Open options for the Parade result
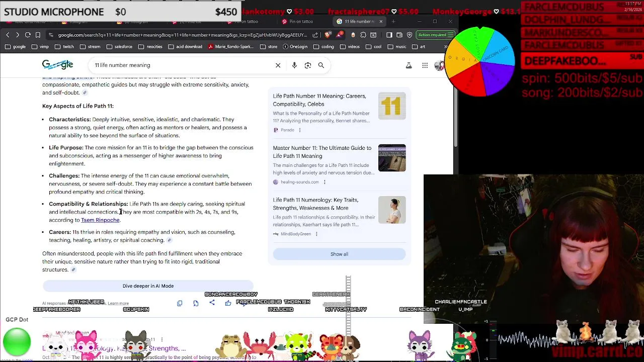 click(x=299, y=130)
